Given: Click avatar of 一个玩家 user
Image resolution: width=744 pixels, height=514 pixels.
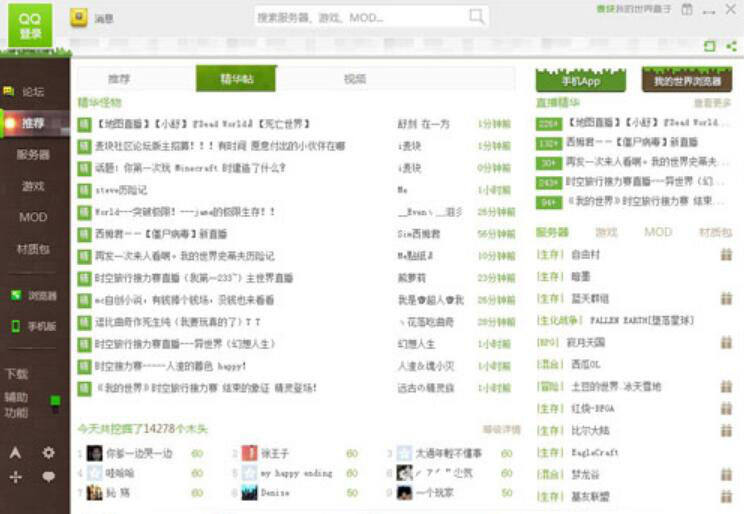Looking at the screenshot, I should tap(404, 493).
